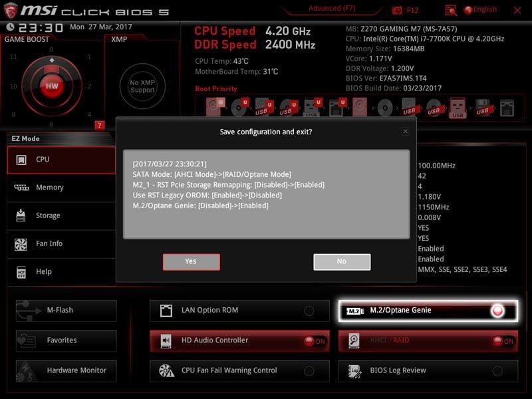Enable CPU Fan Fail Warning Control
The width and height of the screenshot is (532, 399).
coord(309,371)
